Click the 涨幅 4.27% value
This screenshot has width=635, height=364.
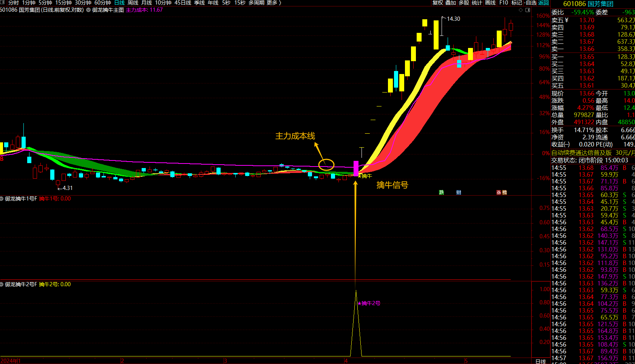tap(586, 108)
